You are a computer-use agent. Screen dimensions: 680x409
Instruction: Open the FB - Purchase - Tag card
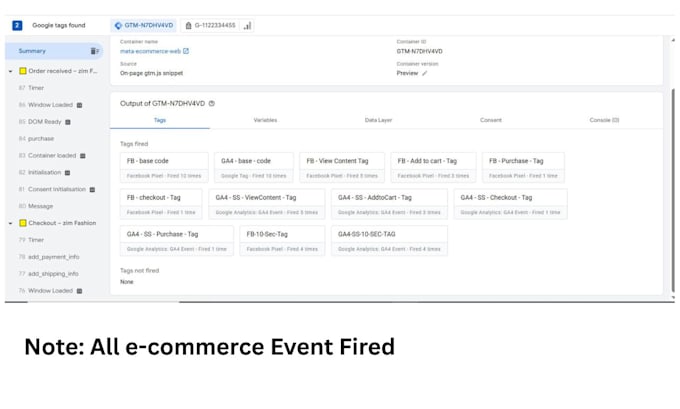click(523, 168)
